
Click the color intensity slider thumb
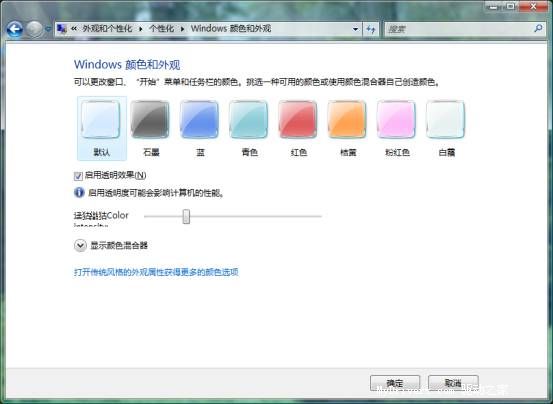pyautogui.click(x=186, y=216)
